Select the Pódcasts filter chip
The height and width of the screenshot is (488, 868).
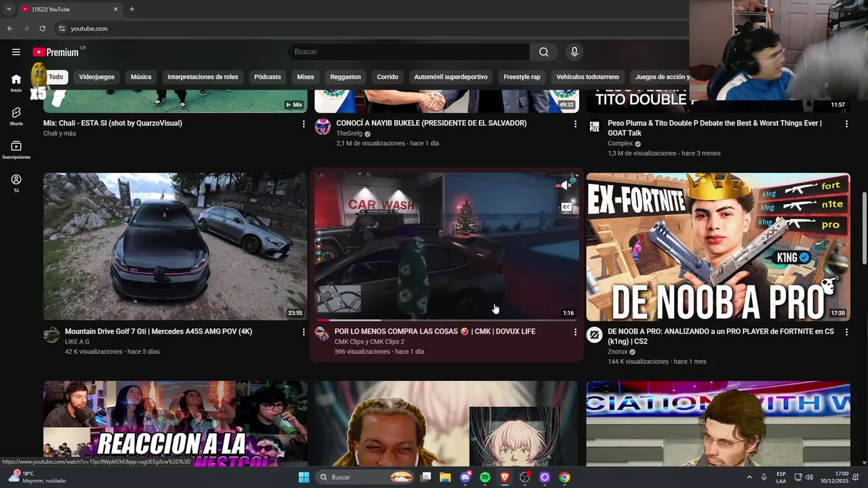click(267, 77)
